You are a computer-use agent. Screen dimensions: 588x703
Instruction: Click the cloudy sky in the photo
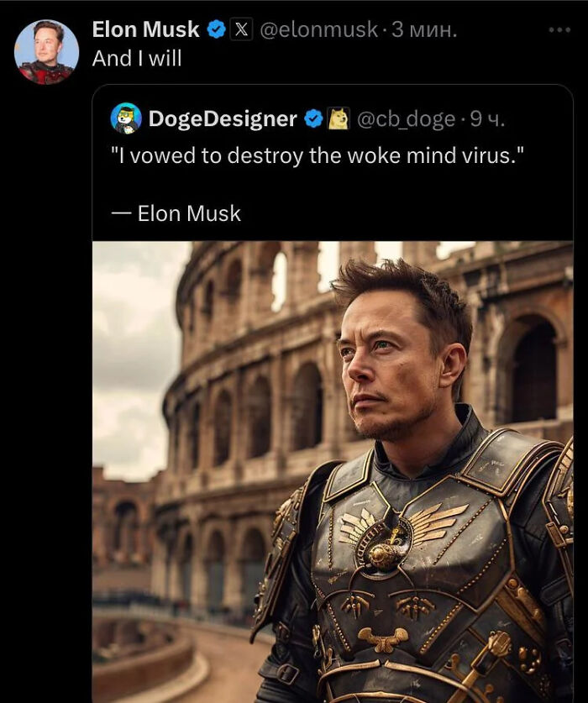pyautogui.click(x=134, y=336)
